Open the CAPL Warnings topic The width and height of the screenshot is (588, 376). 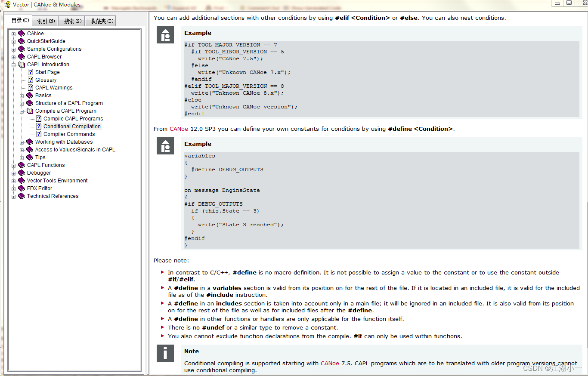pyautogui.click(x=54, y=88)
